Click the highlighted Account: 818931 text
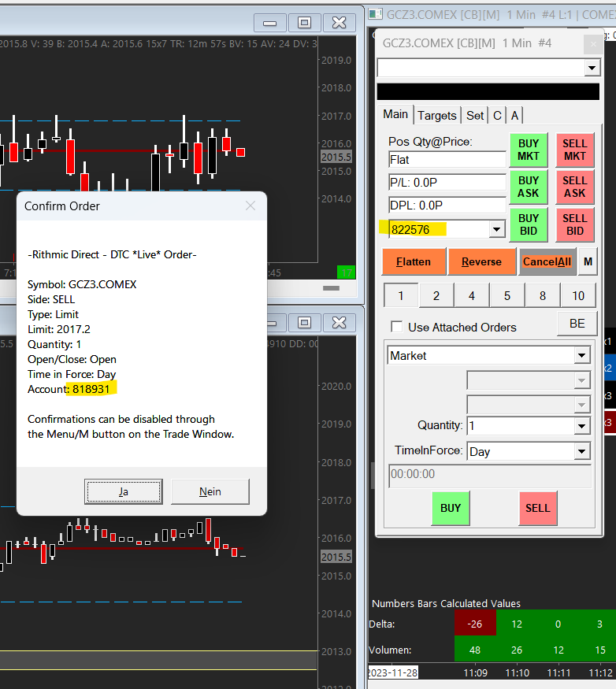This screenshot has height=689, width=616. [69, 389]
